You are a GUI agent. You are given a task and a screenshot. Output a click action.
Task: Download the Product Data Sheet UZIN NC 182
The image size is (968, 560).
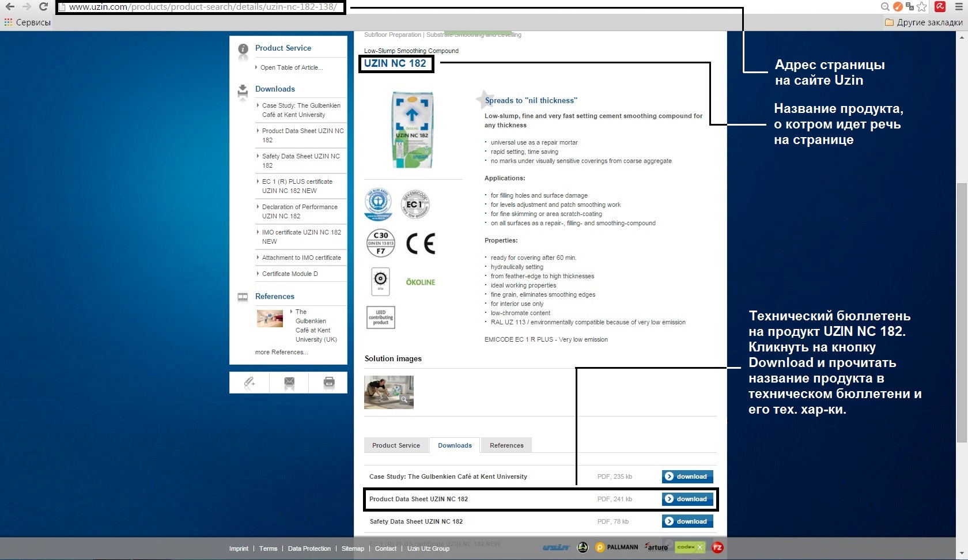(687, 499)
